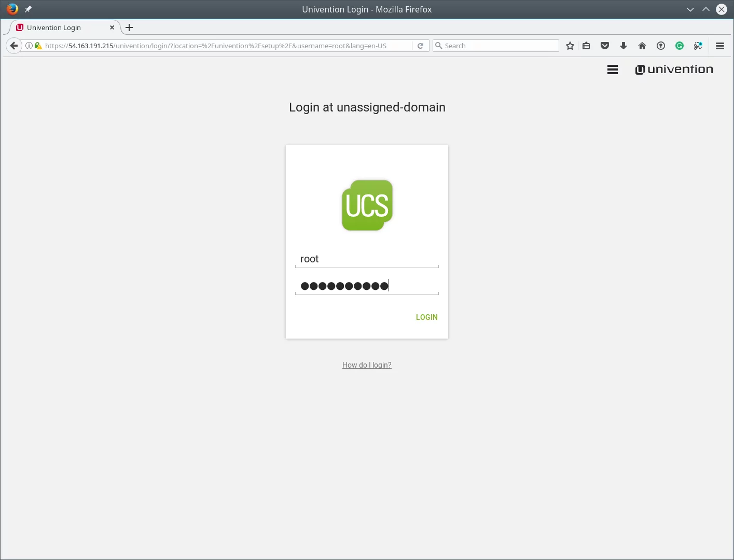Reload the page with the refresh icon
The image size is (734, 560).
point(421,46)
